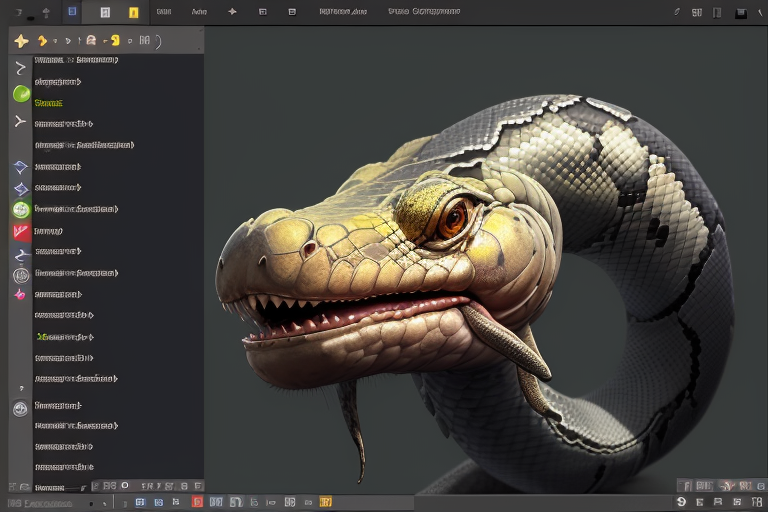The height and width of the screenshot is (512, 768).
Task: Click the red square icon in sidebar
Action: coord(21,231)
